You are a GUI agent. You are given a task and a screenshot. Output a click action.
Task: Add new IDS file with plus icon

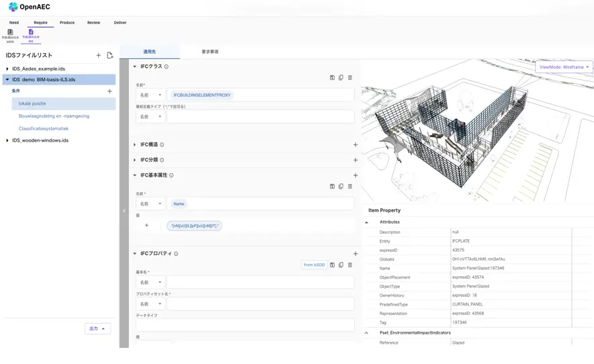[x=99, y=55]
